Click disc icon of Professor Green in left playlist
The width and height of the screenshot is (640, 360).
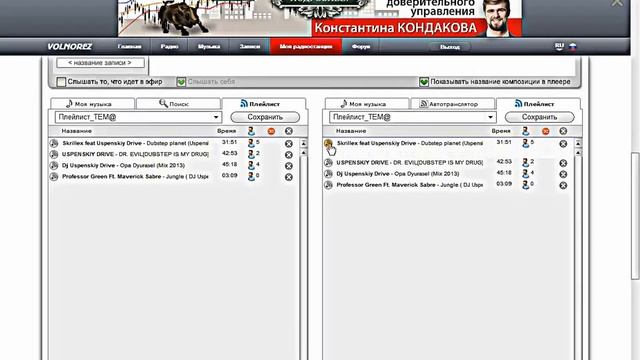click(54, 176)
